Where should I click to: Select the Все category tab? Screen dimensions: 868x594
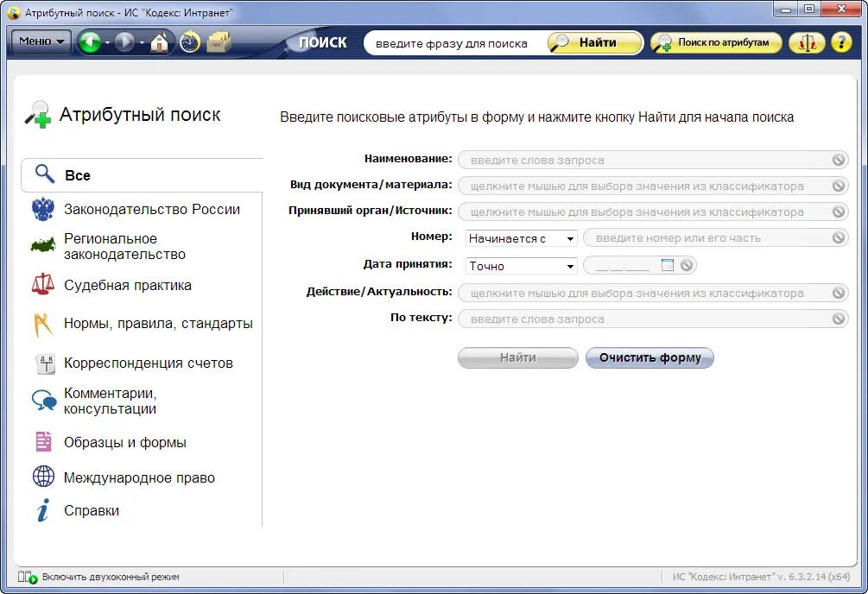click(x=142, y=175)
